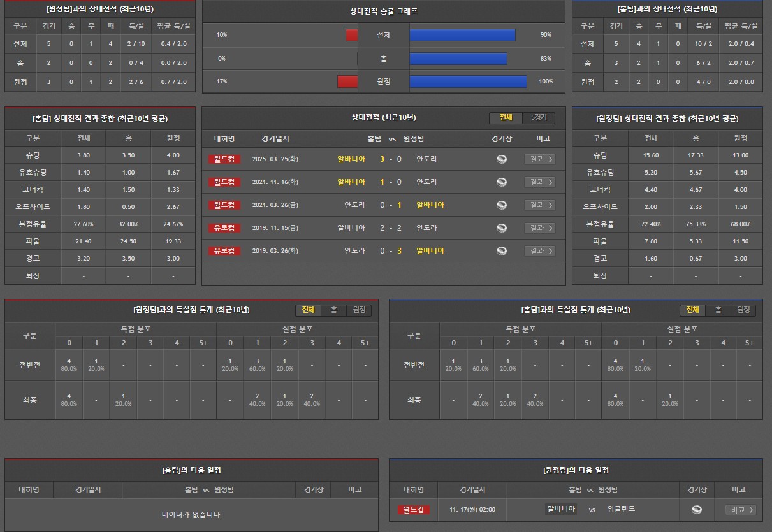Screen dimensions: 772x532
Task: Switch [원정팀]과의 득실점 통계 to 홈
Action: pos(333,310)
